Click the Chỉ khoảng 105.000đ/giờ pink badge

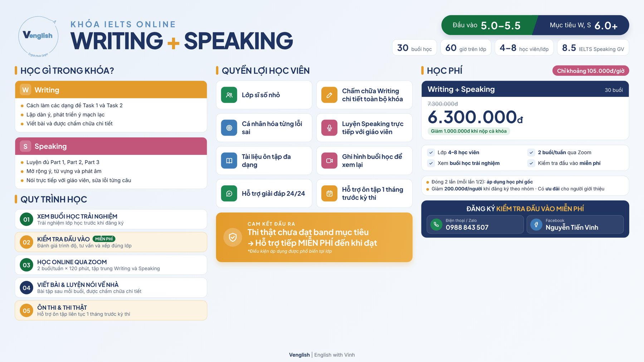pyautogui.click(x=591, y=71)
